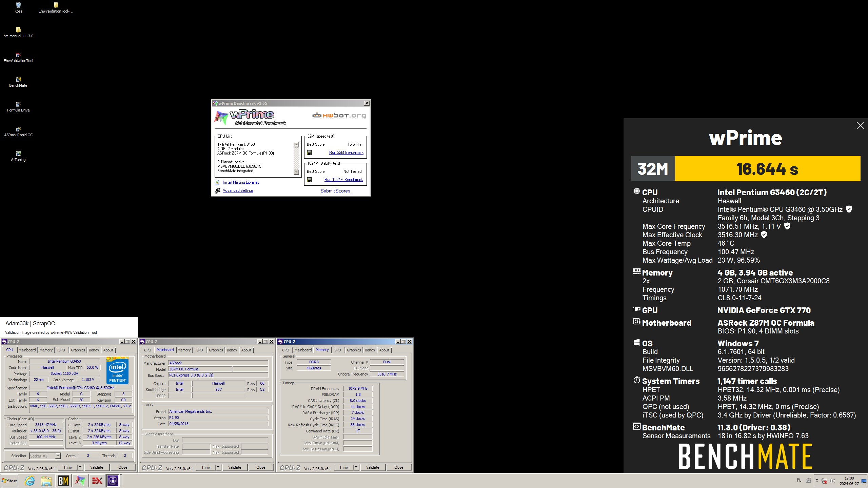
Task: Click Run 32M Benchmark link
Action: coord(346,152)
